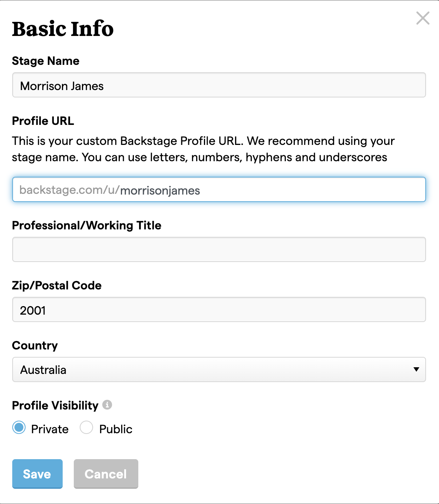Screen dimensions: 439x504
Task: Click the empty Professional/Working Title field
Action: tap(219, 249)
